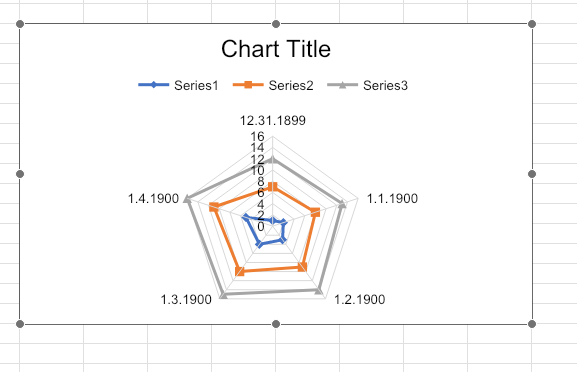577x372 pixels.
Task: Click the bottom-right chart resize handle
Action: pos(532,324)
